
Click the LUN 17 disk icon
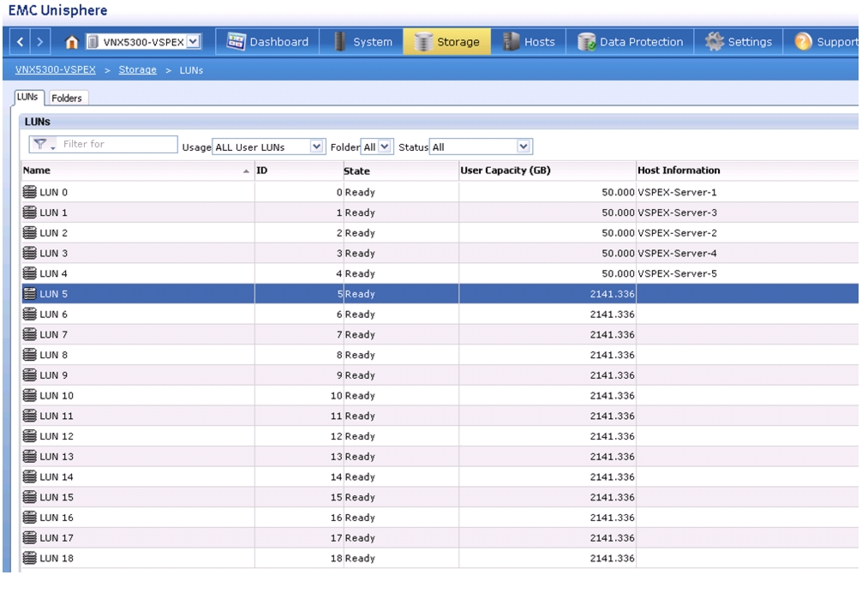[30, 538]
